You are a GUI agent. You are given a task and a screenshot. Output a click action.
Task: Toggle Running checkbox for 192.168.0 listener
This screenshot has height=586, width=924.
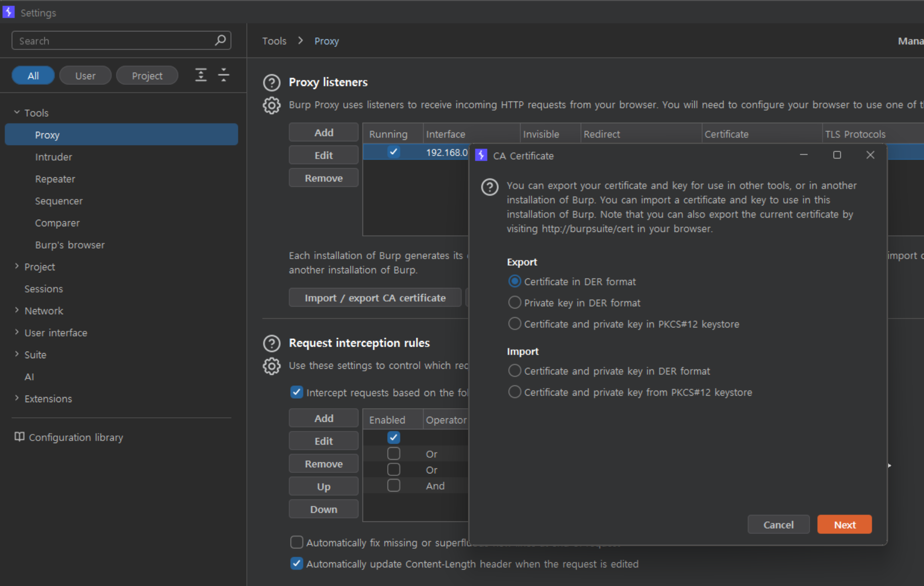(393, 152)
